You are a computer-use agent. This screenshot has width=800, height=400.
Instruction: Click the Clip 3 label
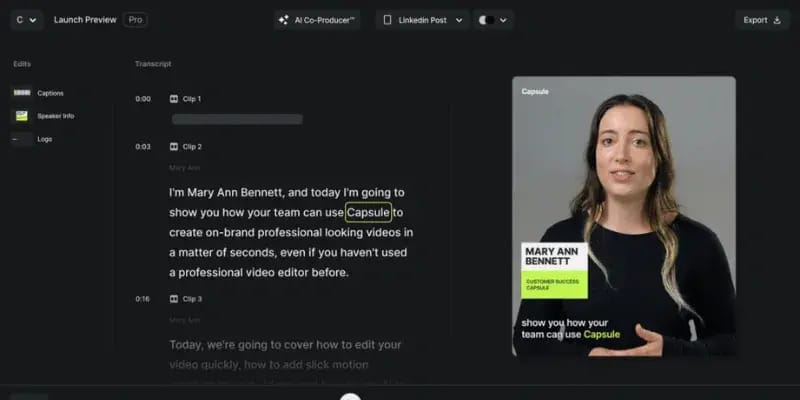(x=192, y=299)
